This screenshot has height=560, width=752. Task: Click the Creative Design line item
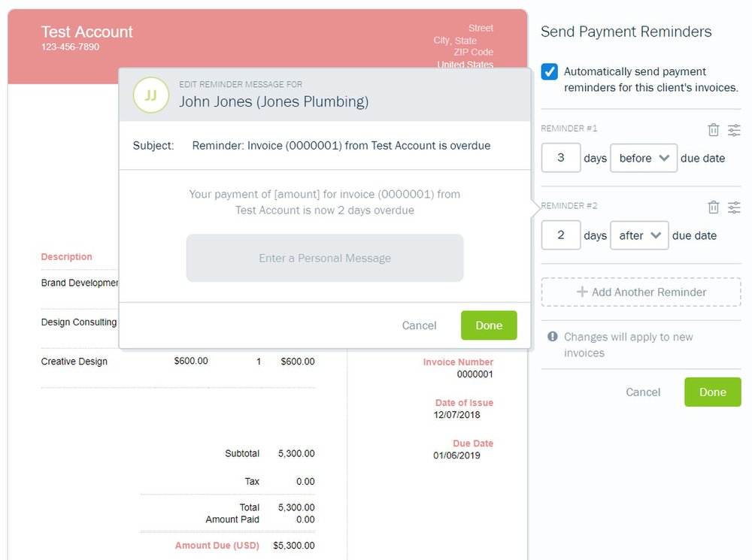[74, 362]
